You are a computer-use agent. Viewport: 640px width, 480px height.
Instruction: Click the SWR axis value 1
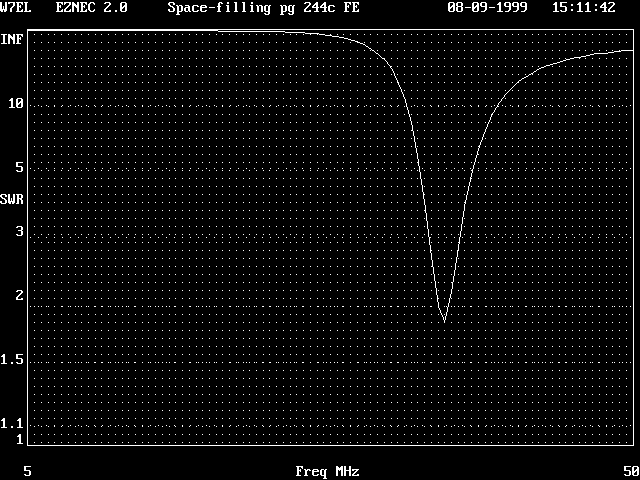pos(20,440)
